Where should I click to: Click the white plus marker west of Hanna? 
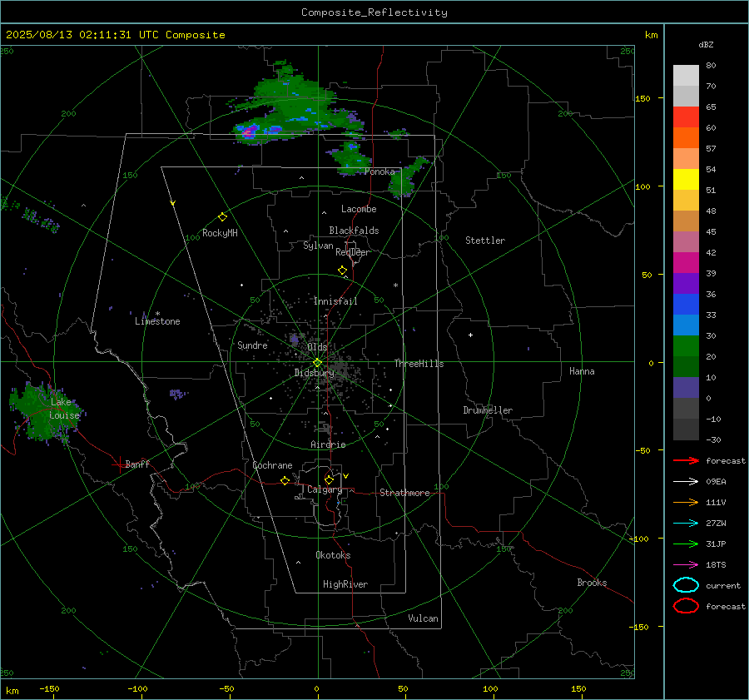[470, 335]
